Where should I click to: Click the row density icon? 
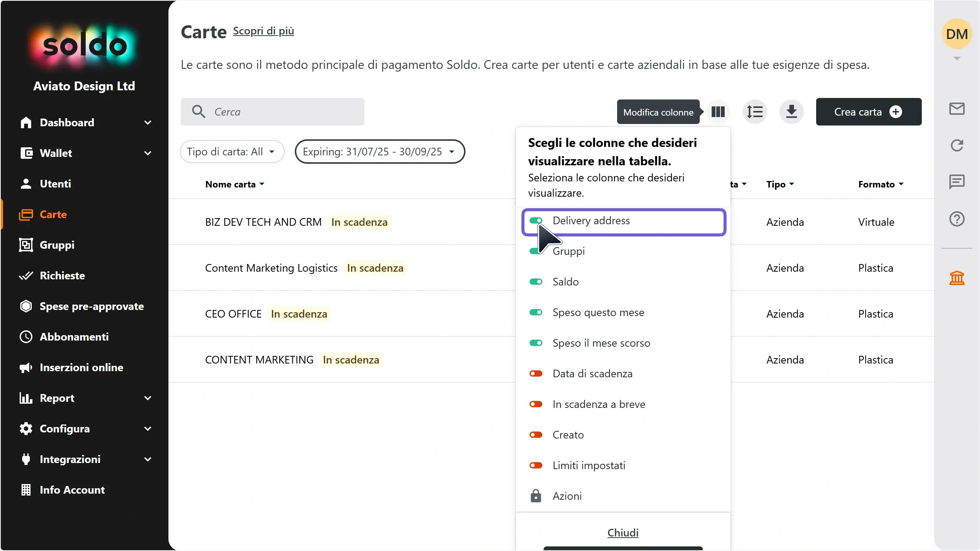point(755,112)
